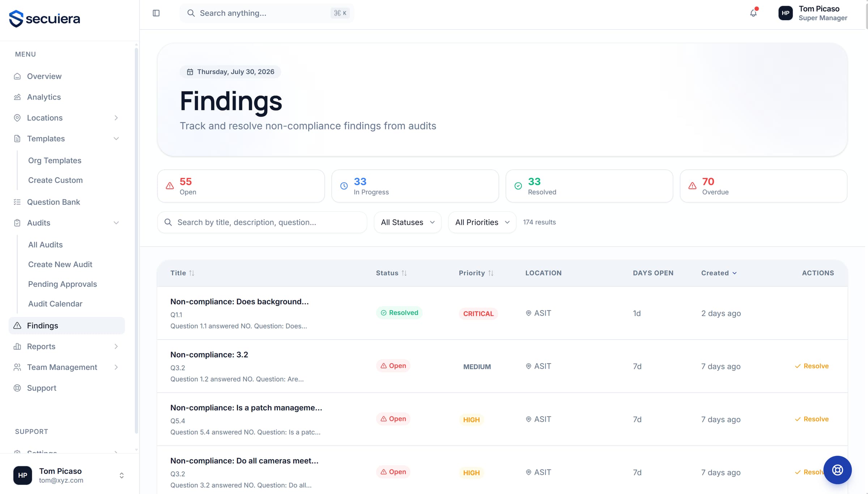The width and height of the screenshot is (868, 494).
Task: Toggle the sidebar panel icon
Action: (156, 13)
